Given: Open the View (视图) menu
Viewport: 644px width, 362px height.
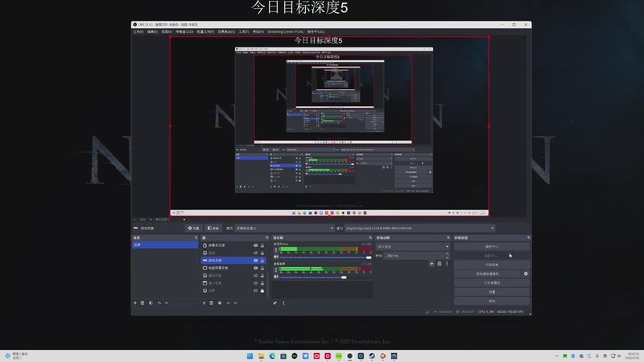Looking at the screenshot, I should 167,31.
